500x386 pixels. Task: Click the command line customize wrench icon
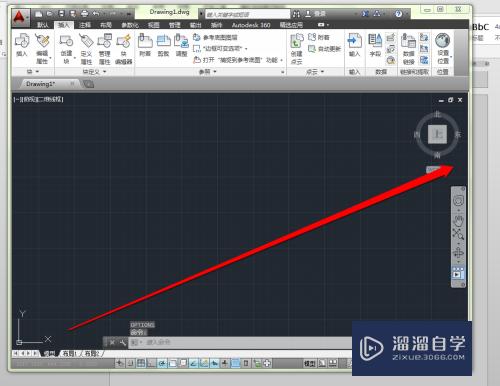(122, 342)
